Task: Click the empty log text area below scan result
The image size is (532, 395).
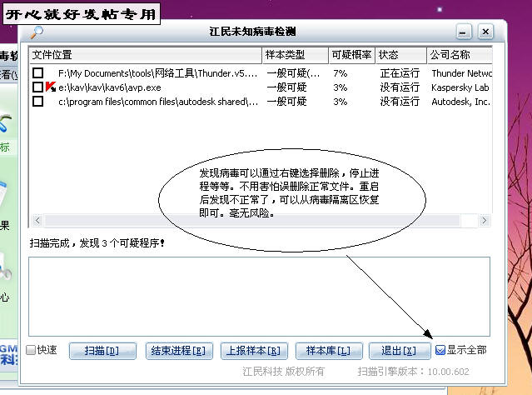Action: (x=259, y=297)
